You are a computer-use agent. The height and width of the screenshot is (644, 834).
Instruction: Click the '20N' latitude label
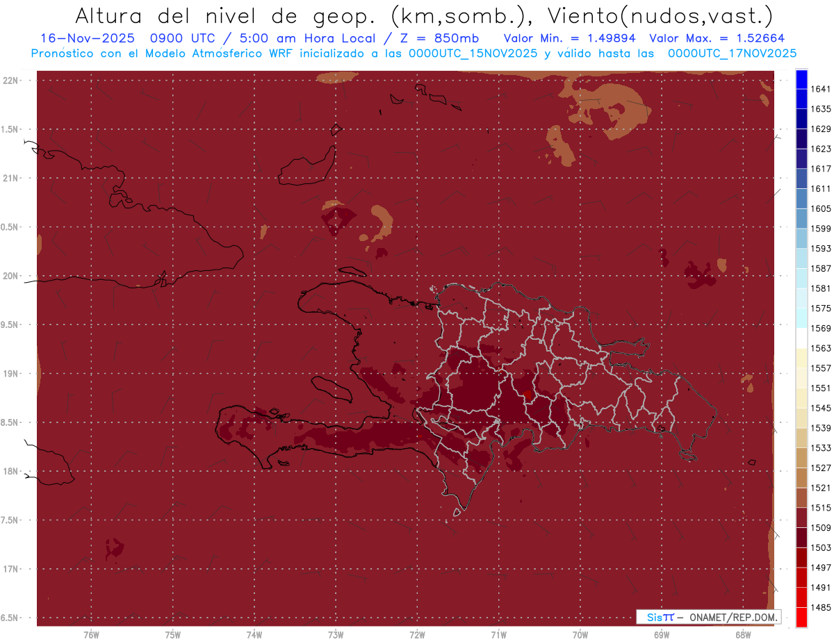[12, 276]
